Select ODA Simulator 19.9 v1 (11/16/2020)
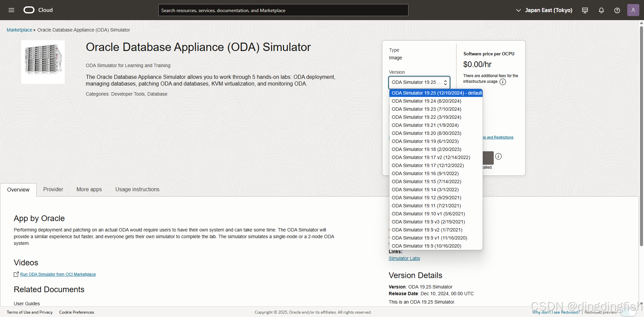 pyautogui.click(x=436, y=238)
